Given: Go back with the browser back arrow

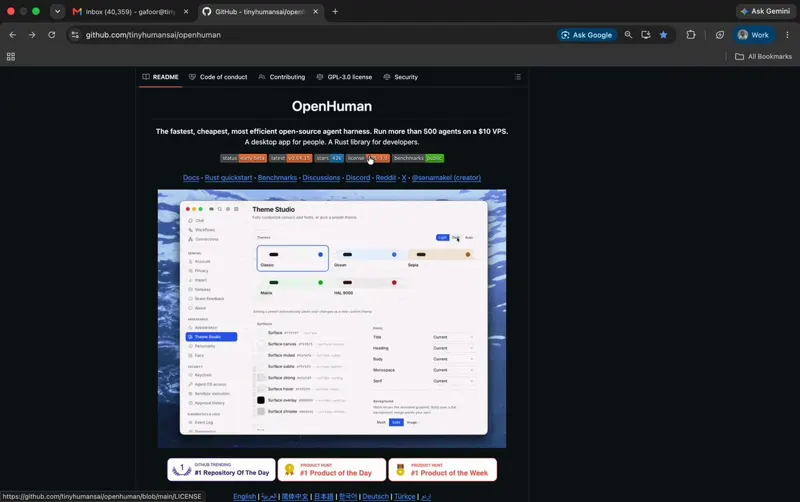Looking at the screenshot, I should click(x=13, y=35).
